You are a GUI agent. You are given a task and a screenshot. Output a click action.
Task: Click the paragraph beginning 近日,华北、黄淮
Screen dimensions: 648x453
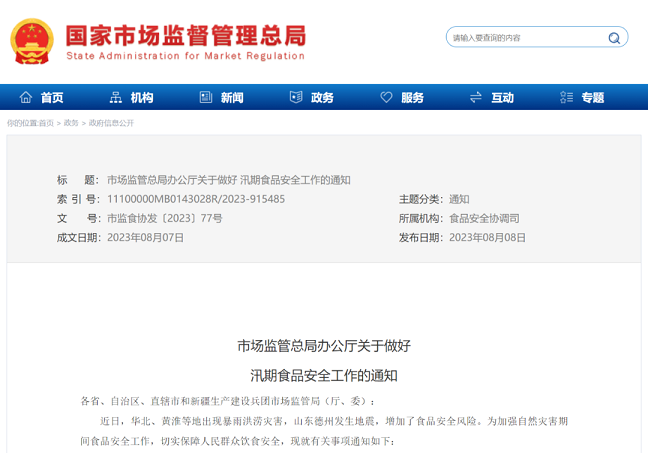[324, 431]
